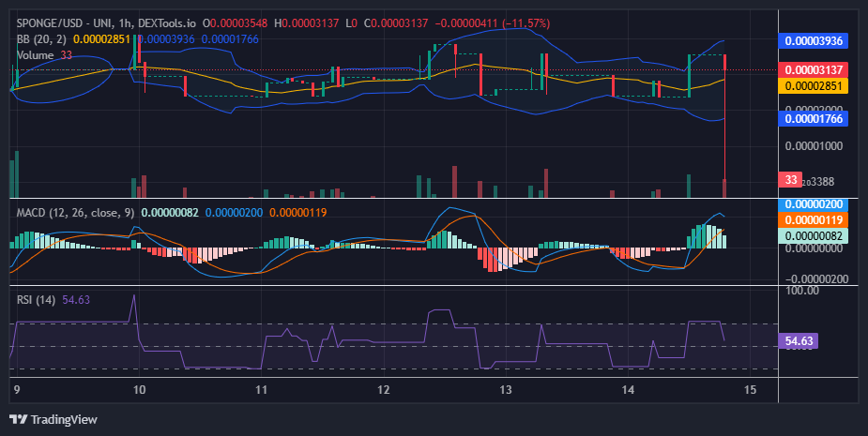This screenshot has width=868, height=436.
Task: Click the date label 15 on time axis
Action: (750, 389)
